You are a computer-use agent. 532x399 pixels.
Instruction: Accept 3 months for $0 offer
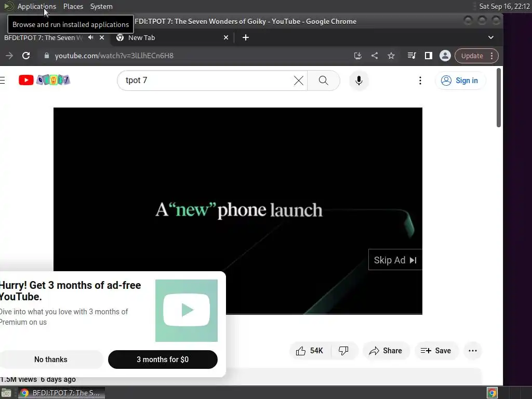pos(163,360)
